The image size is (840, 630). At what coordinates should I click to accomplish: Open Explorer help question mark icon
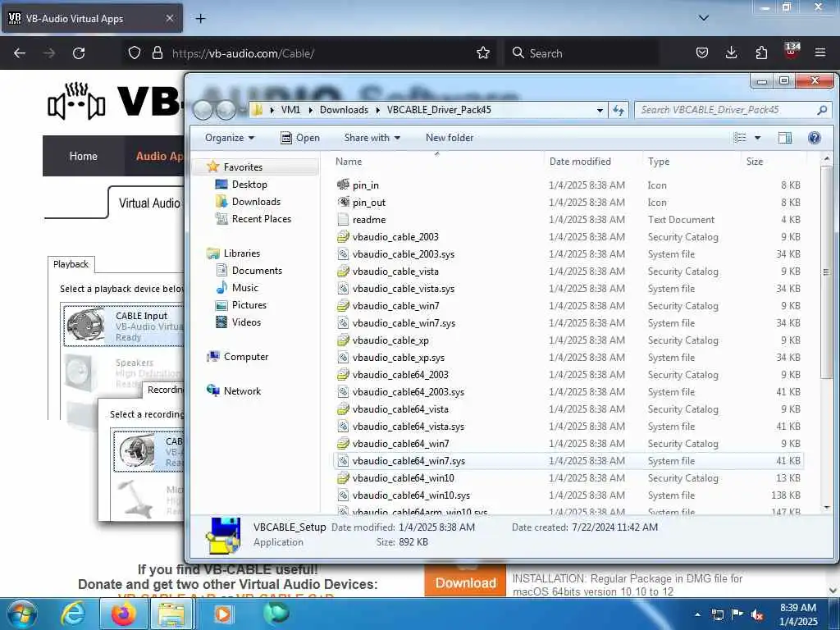coord(815,138)
